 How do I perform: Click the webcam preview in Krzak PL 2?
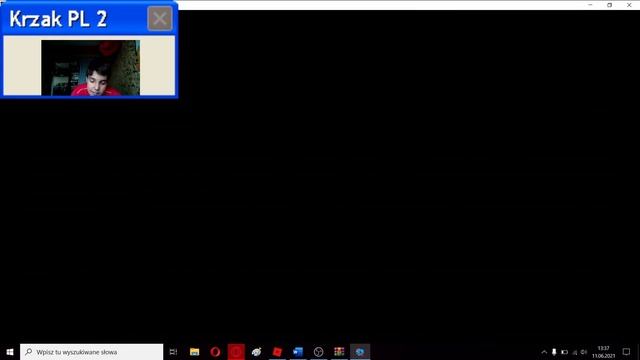[x=91, y=68]
